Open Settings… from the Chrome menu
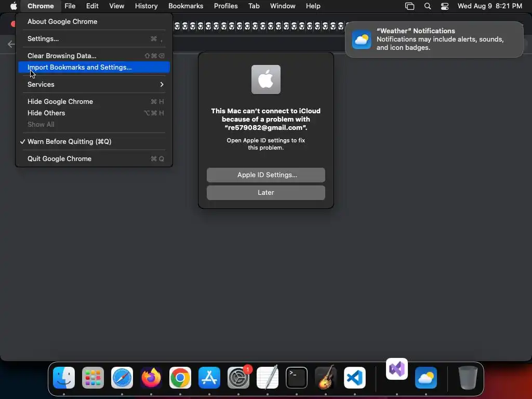Screen dimensions: 532x399 click(x=94, y=38)
